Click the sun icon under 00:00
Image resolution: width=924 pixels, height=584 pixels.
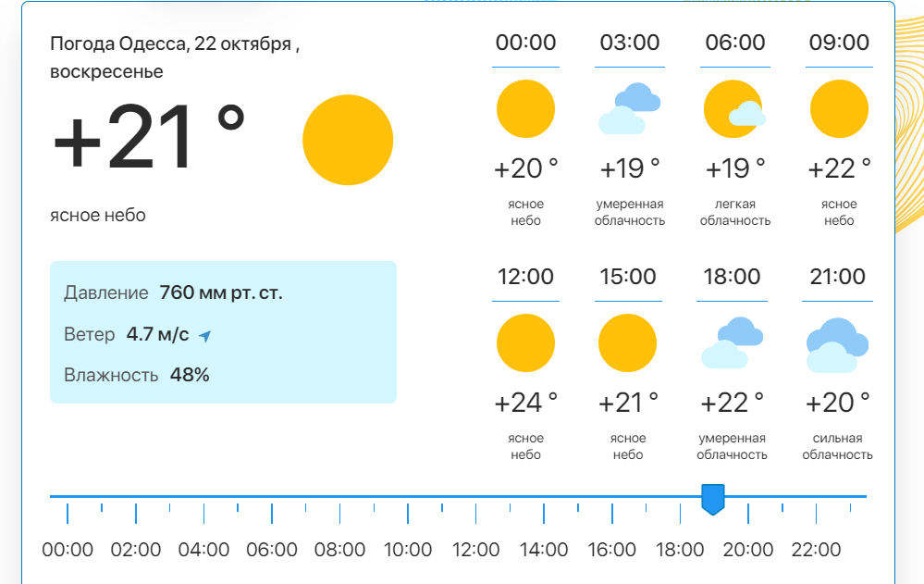[525, 109]
